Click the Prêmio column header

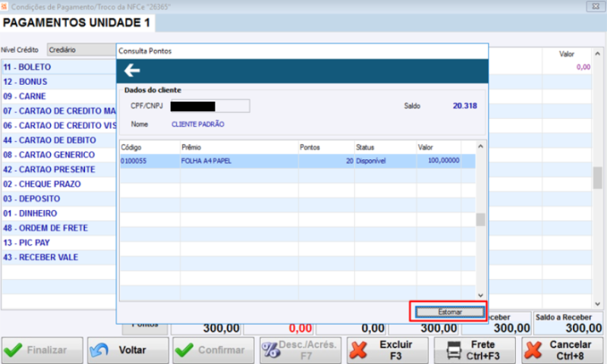pyautogui.click(x=239, y=147)
